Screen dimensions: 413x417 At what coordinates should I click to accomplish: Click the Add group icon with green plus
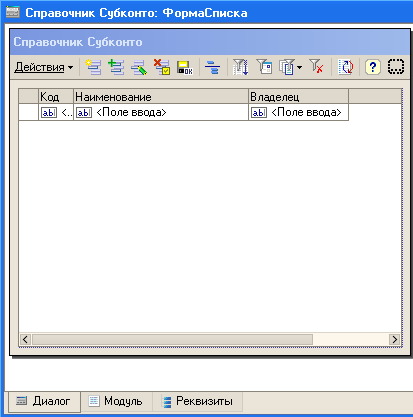(x=116, y=67)
